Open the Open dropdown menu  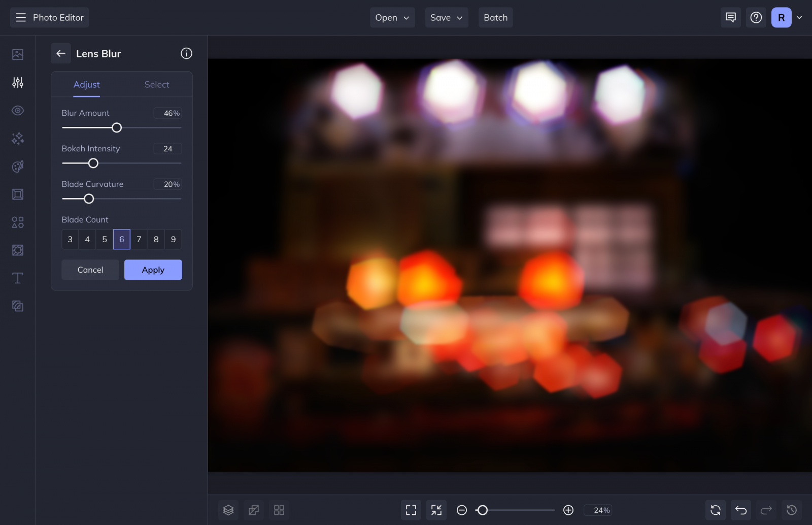[x=392, y=17]
